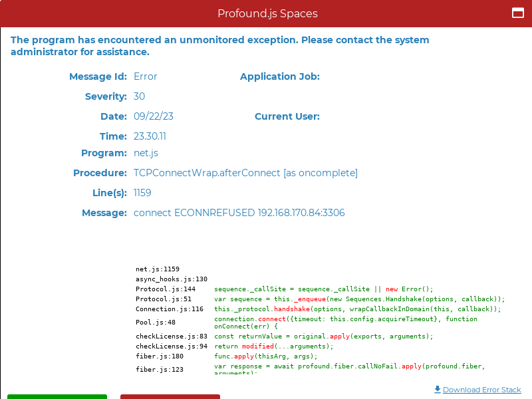Click the red button at the bottom
The width and height of the screenshot is (532, 399).
click(x=170, y=396)
